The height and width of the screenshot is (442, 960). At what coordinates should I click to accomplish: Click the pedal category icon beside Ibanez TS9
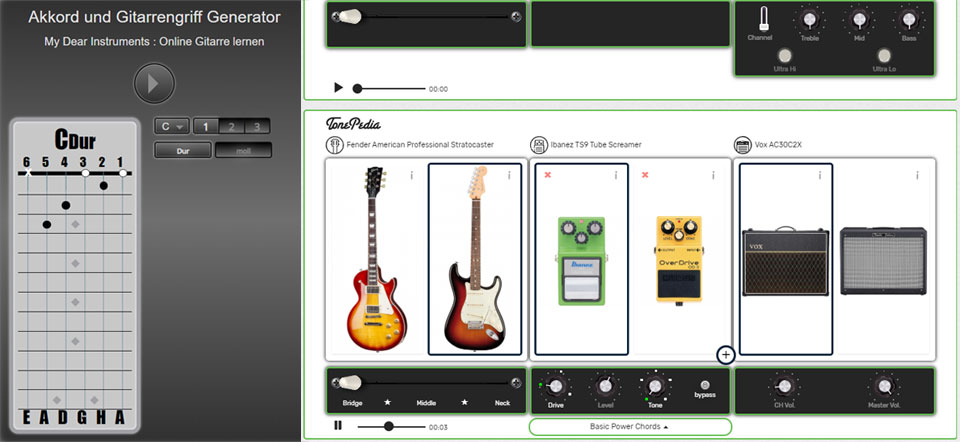(x=539, y=145)
